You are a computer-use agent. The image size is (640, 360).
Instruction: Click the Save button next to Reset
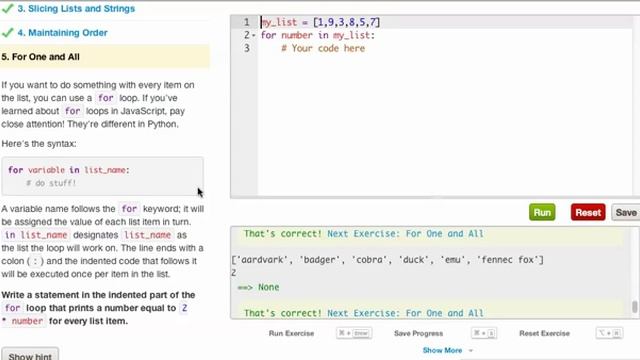(625, 212)
